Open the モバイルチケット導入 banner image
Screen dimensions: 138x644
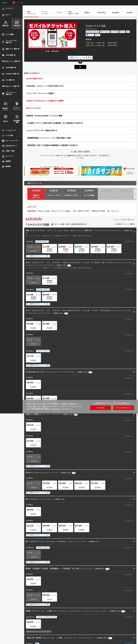pyautogui.click(x=52, y=36)
